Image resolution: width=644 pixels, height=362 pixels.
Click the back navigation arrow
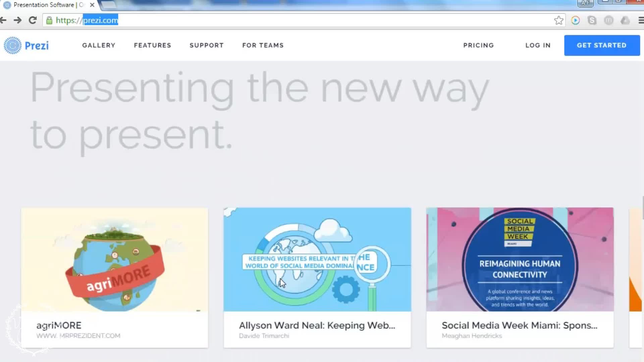pyautogui.click(x=4, y=20)
